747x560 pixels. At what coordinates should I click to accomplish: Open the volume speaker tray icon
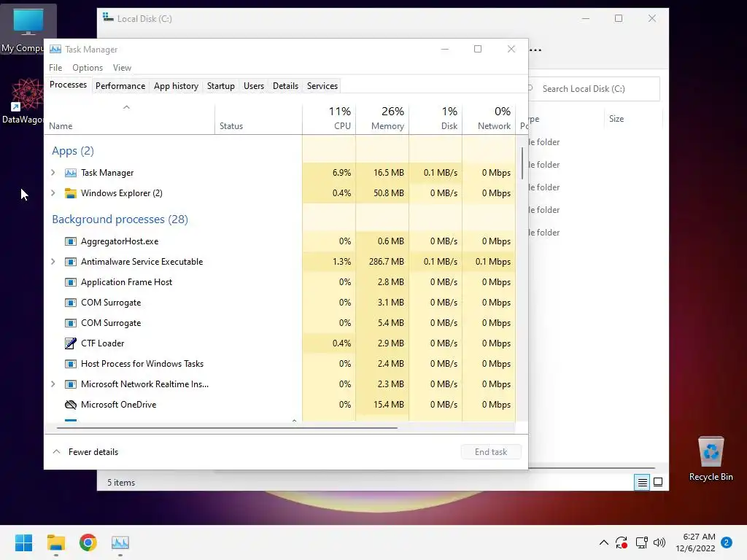click(659, 542)
